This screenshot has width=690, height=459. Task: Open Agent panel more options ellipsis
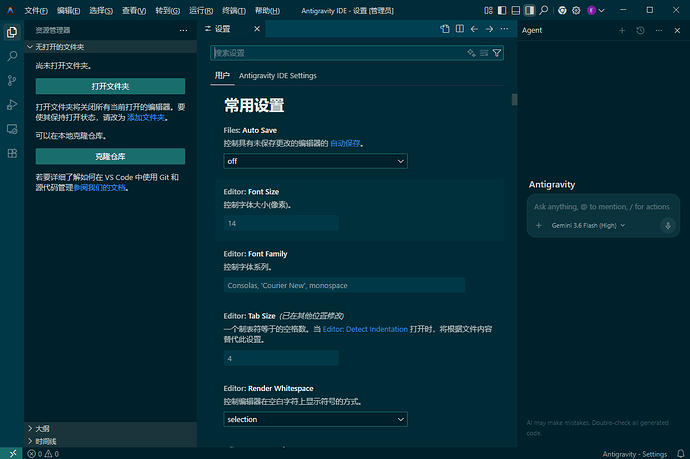(x=659, y=30)
